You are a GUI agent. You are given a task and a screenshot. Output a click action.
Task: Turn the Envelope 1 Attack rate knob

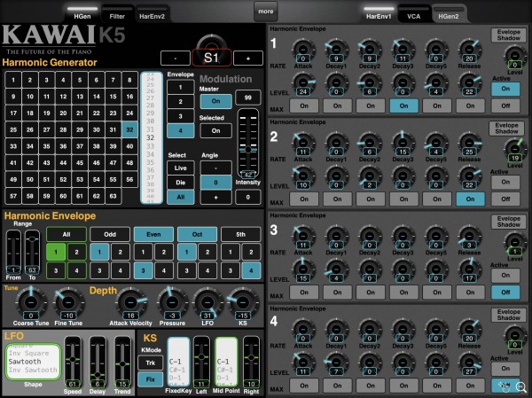coord(303,50)
